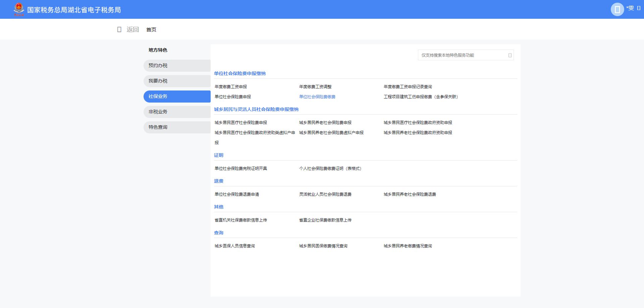
Task: Open 灵活就业人员社会保险费退费
Action: [x=325, y=194]
